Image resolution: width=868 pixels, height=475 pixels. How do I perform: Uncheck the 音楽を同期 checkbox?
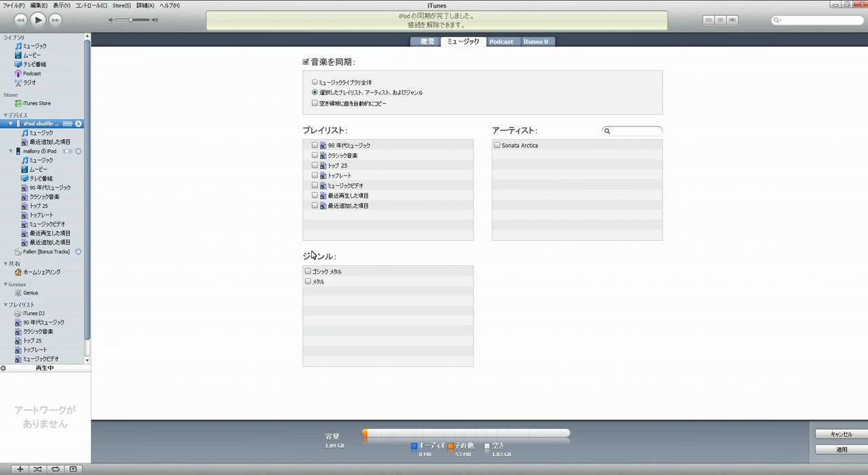coord(306,62)
